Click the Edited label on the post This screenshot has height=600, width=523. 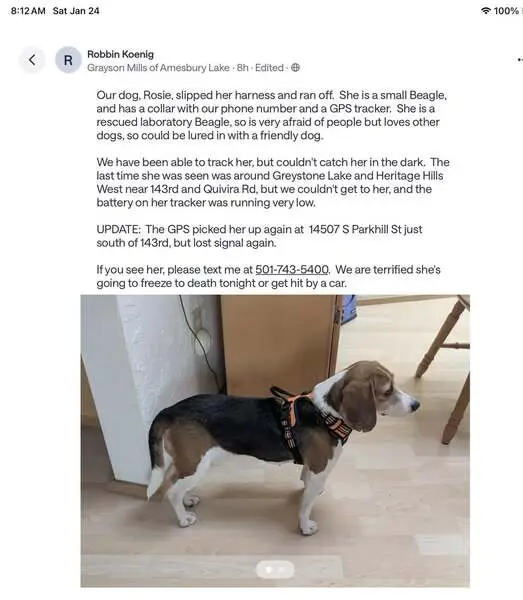[x=269, y=68]
